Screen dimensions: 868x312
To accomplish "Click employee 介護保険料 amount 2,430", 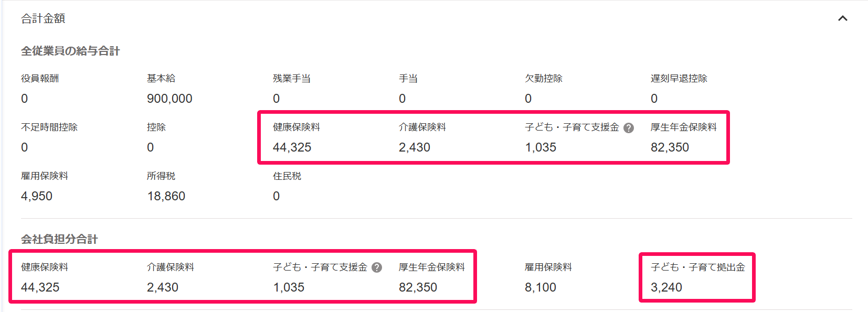I will (x=415, y=147).
